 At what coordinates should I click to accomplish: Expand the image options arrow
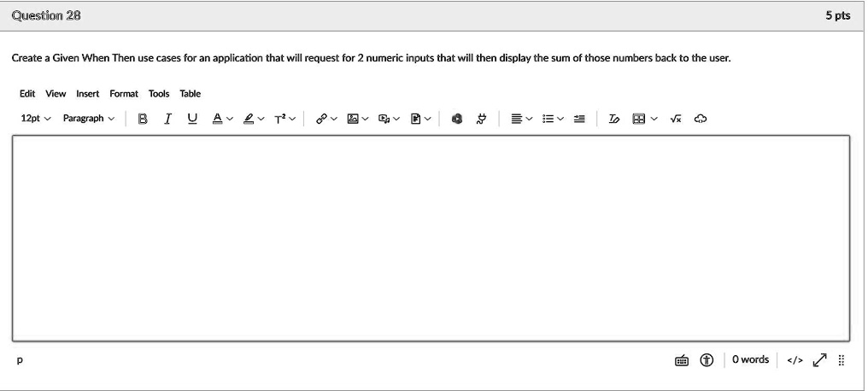(x=365, y=119)
